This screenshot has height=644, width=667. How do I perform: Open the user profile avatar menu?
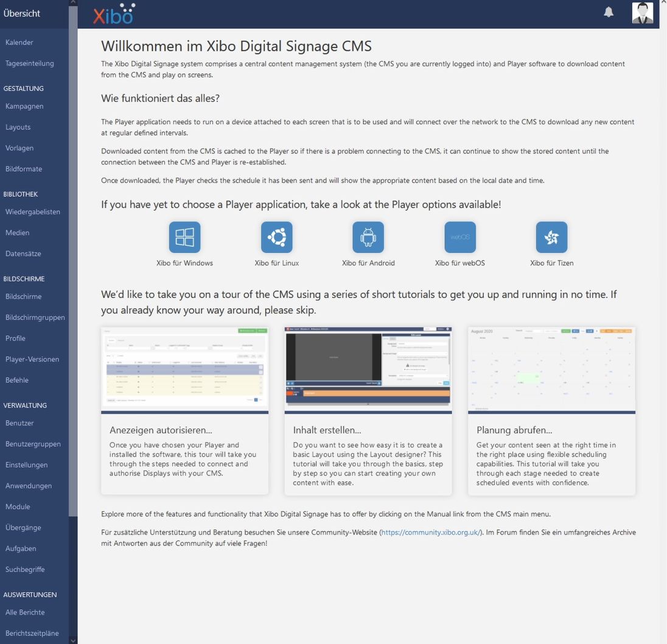click(x=642, y=13)
